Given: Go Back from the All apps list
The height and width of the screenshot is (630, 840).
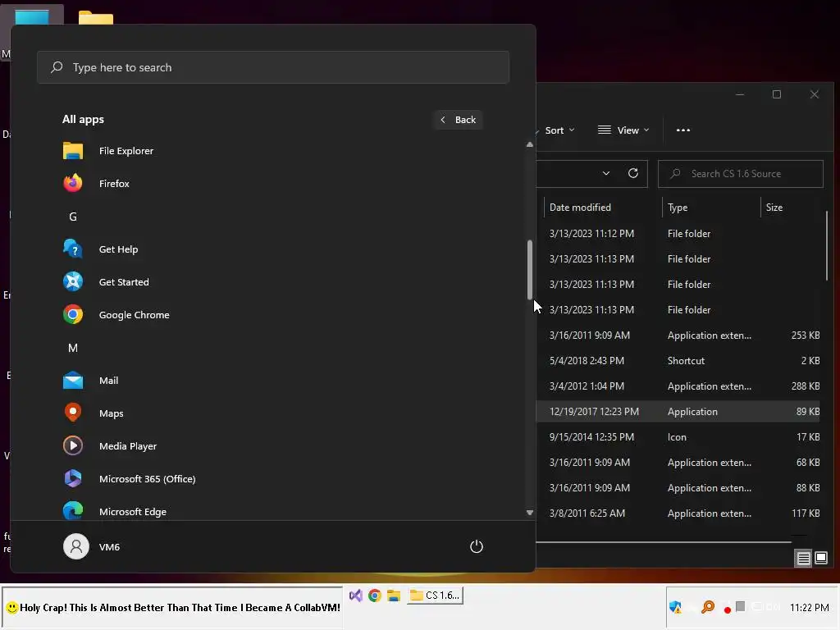Looking at the screenshot, I should click(x=459, y=120).
